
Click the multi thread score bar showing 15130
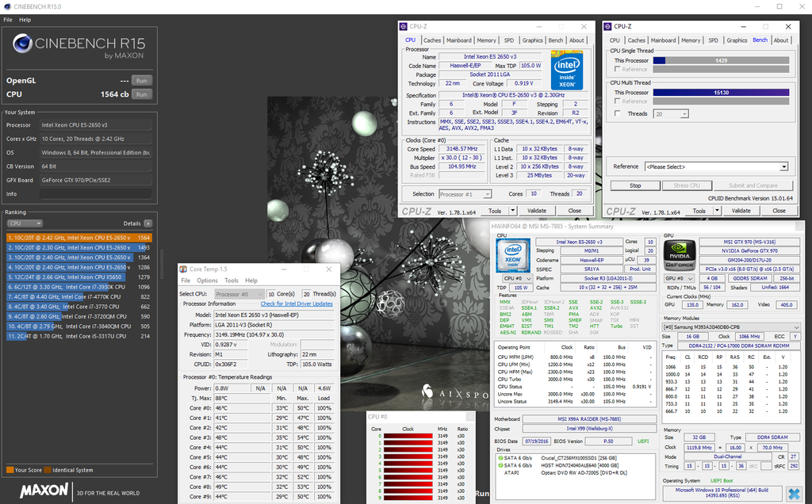click(x=721, y=93)
